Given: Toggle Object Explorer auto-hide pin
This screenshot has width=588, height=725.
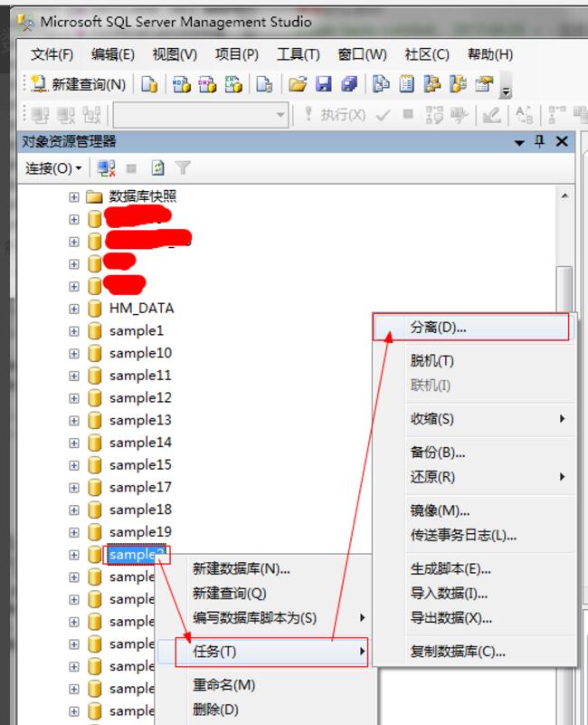Looking at the screenshot, I should [539, 141].
